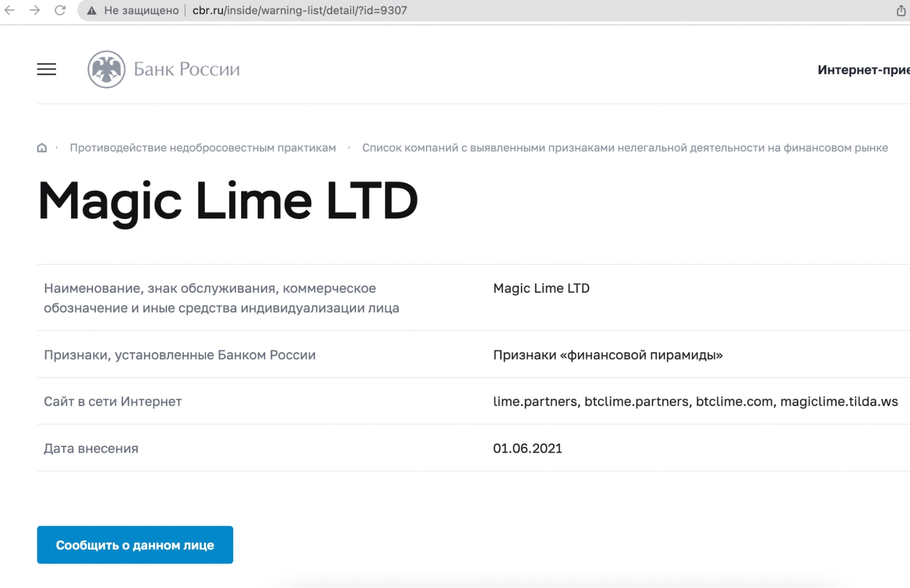Click the share icon in the address bar
The width and height of the screenshot is (910, 588).
(x=901, y=10)
